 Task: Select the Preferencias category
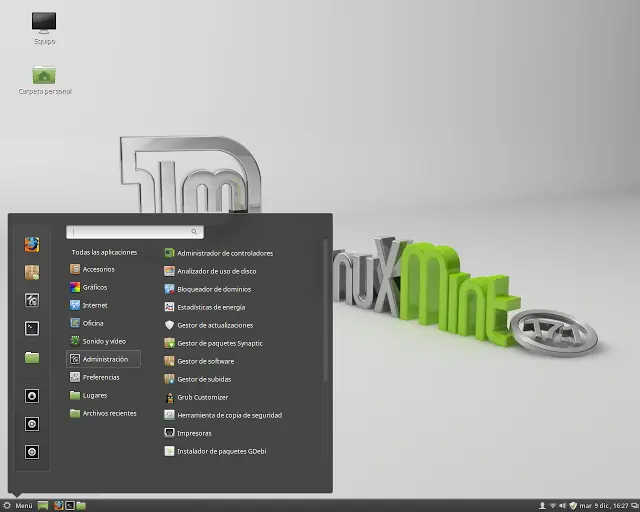tap(95, 377)
